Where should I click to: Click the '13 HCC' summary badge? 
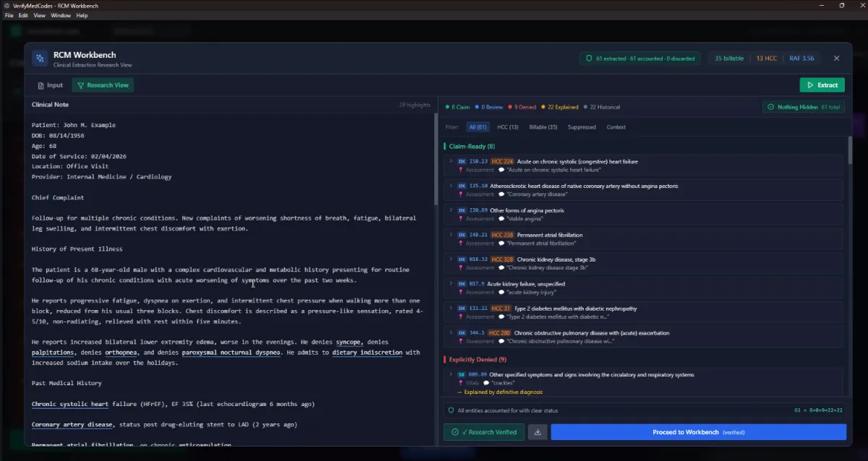(767, 59)
